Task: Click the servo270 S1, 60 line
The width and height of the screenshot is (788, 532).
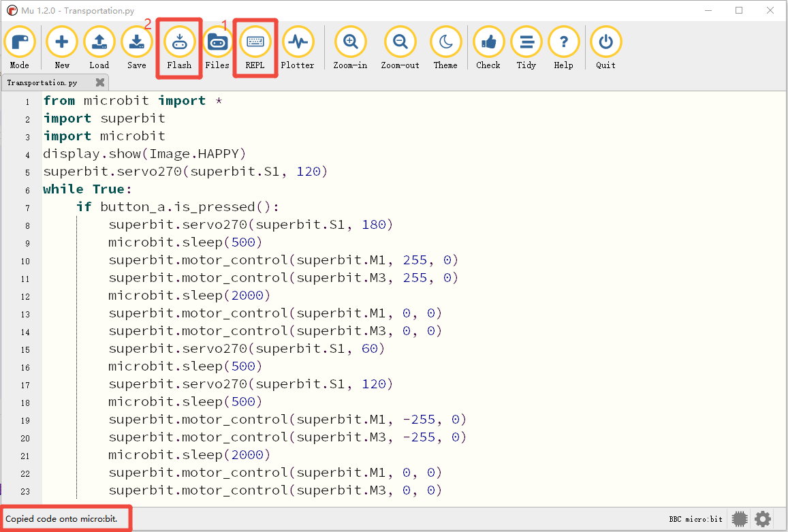Action: (247, 349)
